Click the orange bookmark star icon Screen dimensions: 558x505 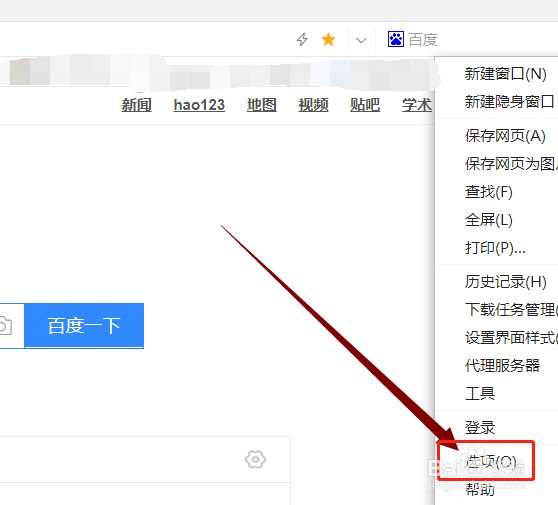(328, 39)
